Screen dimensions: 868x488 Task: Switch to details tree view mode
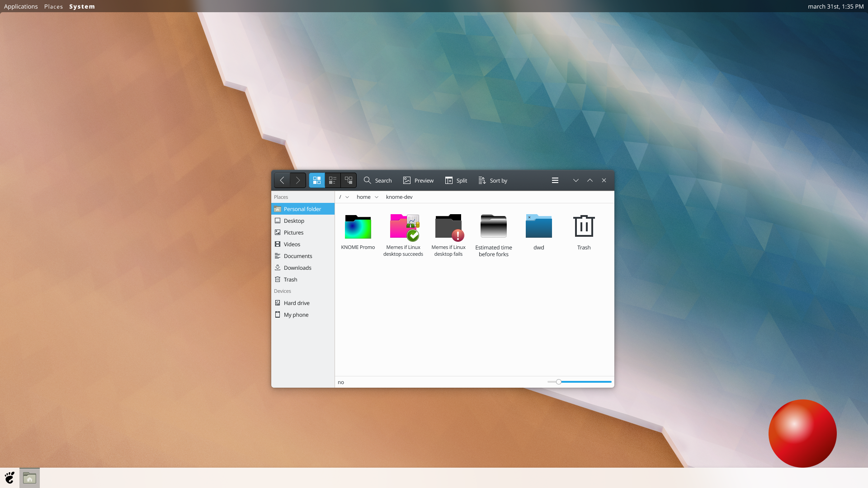click(349, 180)
